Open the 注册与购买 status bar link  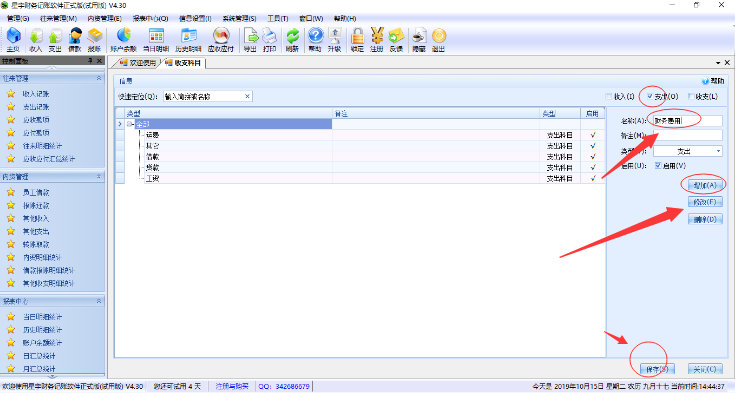click(232, 386)
